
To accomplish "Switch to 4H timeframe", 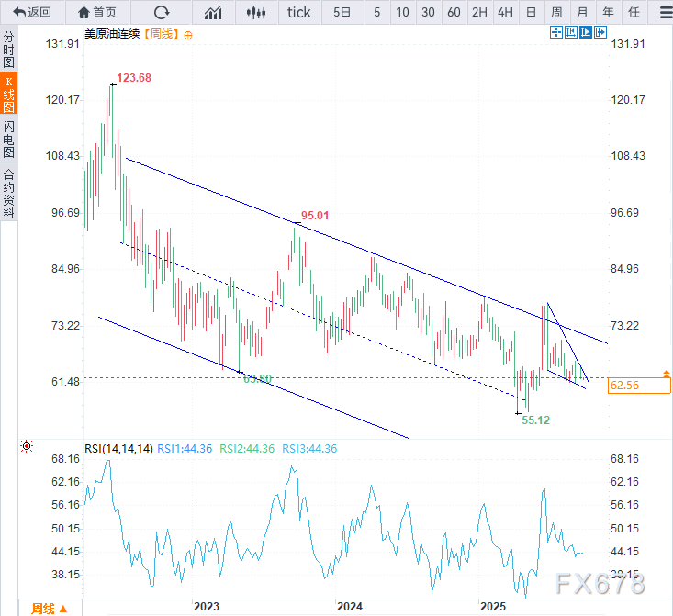I will click(505, 12).
